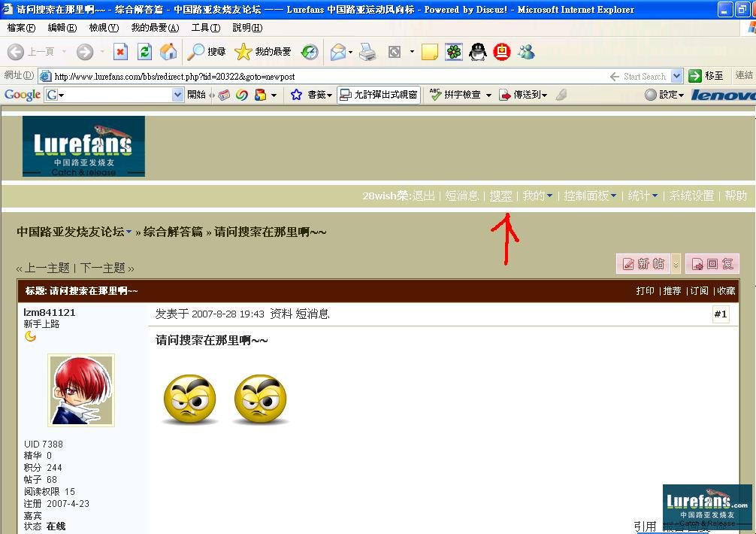Open the Windows Messenger toolbar icon
The width and height of the screenshot is (756, 534).
pos(526,52)
